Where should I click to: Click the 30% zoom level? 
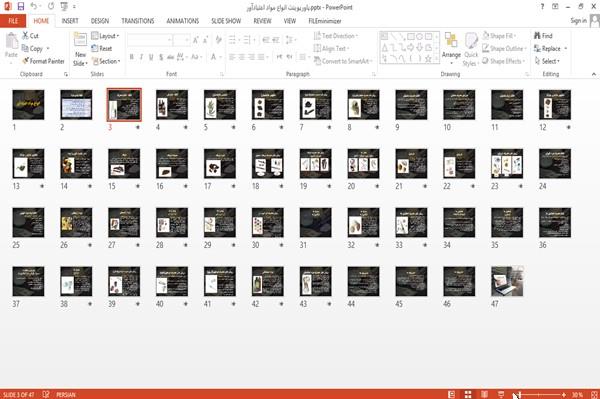(577, 394)
